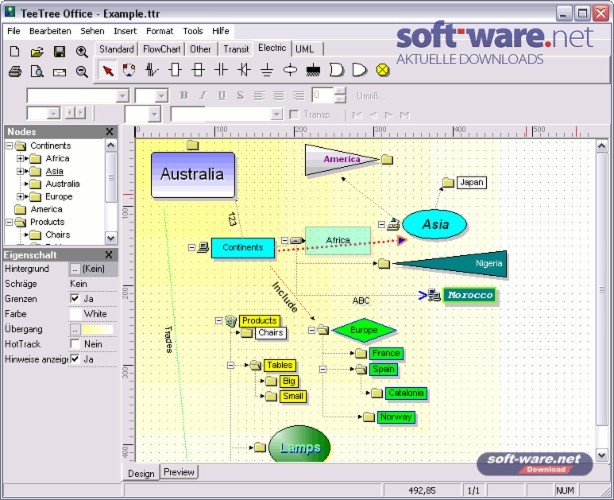
Task: Click the New document icon
Action: point(14,51)
